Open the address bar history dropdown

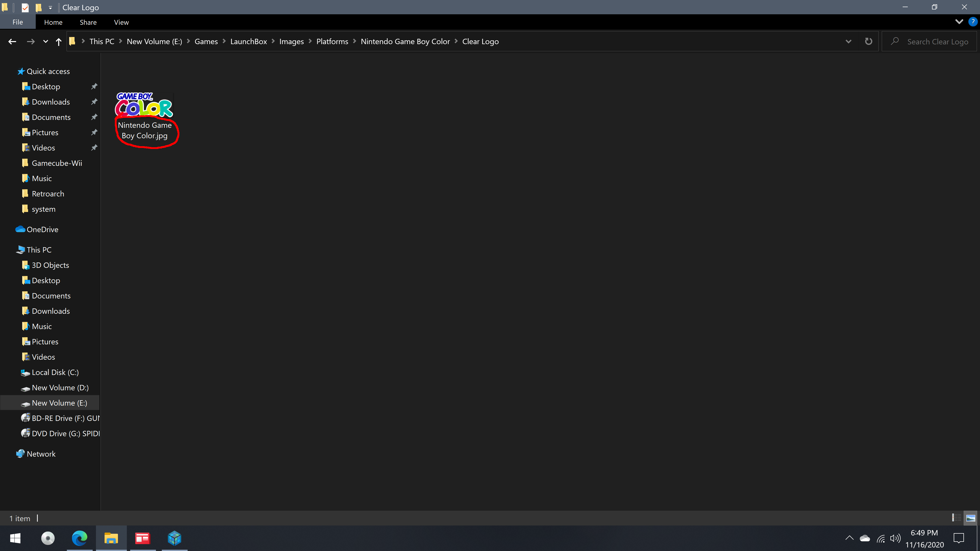(848, 41)
